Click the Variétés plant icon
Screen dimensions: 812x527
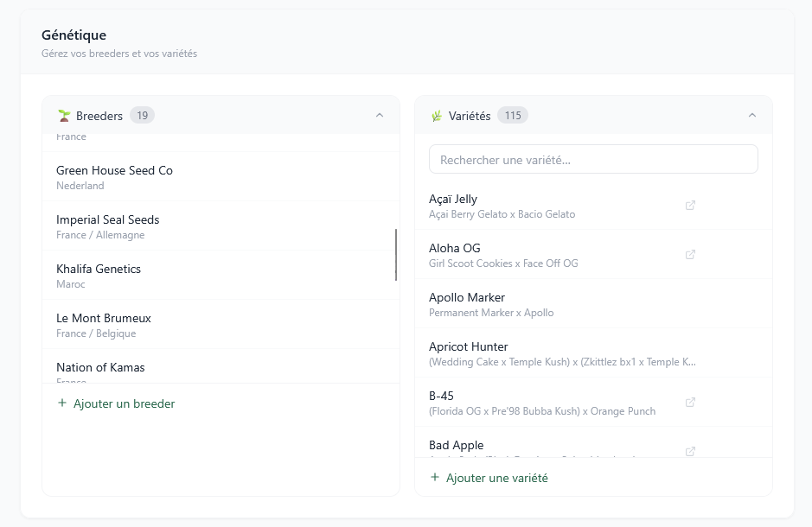(x=437, y=116)
